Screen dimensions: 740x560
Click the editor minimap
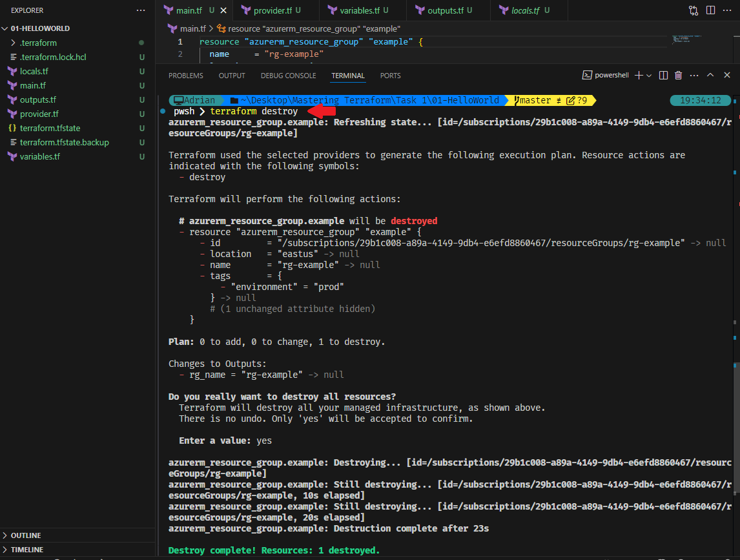[687, 39]
